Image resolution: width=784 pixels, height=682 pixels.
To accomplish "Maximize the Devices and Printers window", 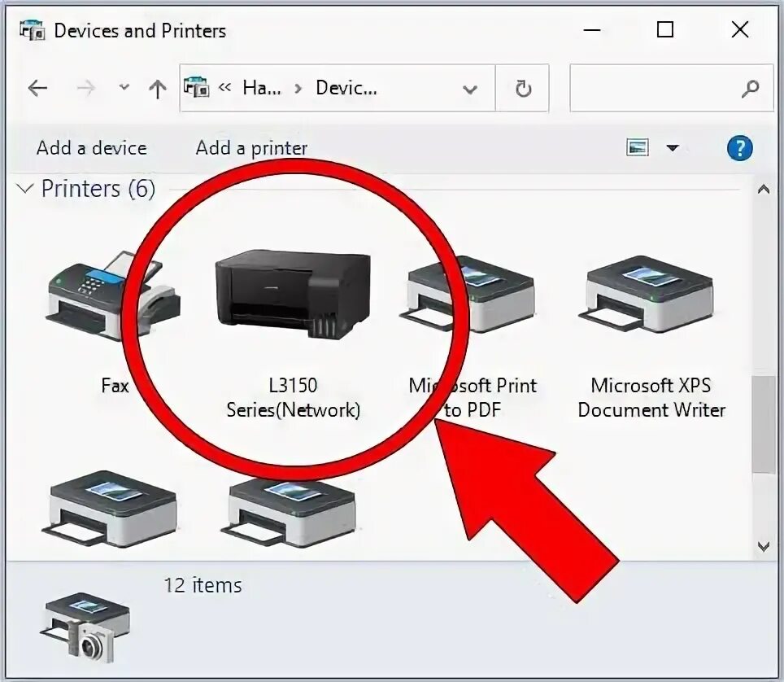I will point(664,30).
